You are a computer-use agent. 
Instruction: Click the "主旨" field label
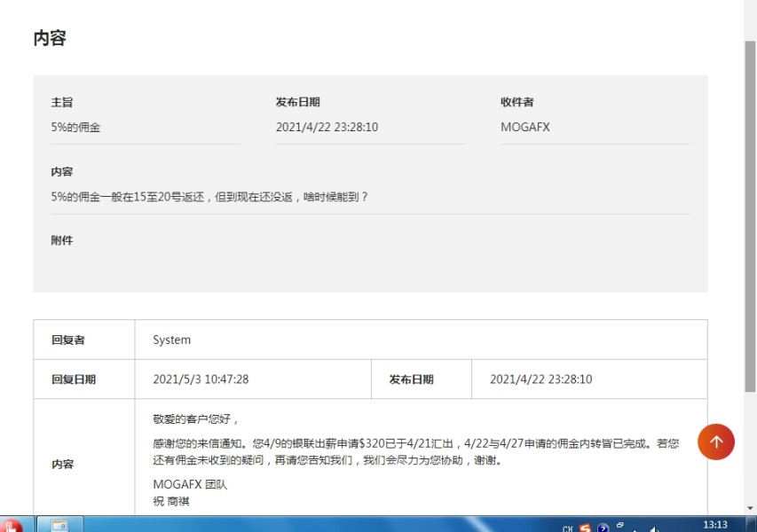coord(62,102)
